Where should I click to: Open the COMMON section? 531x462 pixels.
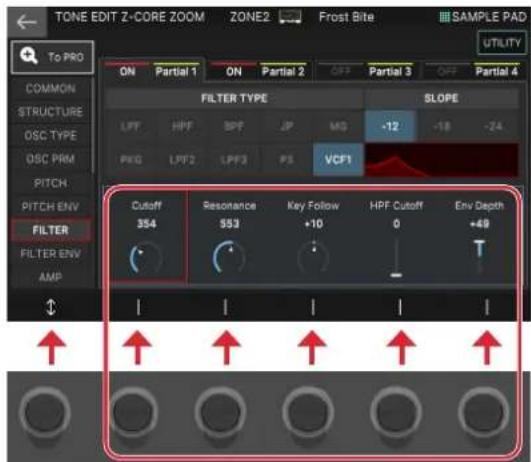pyautogui.click(x=50, y=88)
